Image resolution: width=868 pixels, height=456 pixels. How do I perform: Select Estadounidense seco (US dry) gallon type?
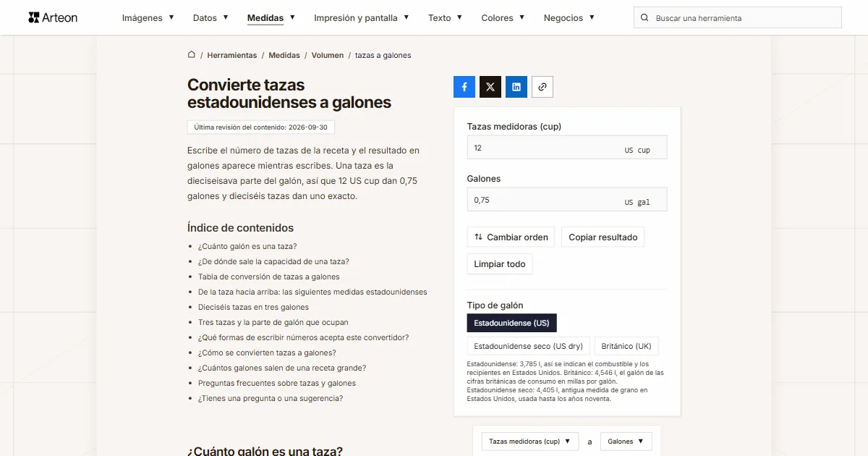click(529, 346)
